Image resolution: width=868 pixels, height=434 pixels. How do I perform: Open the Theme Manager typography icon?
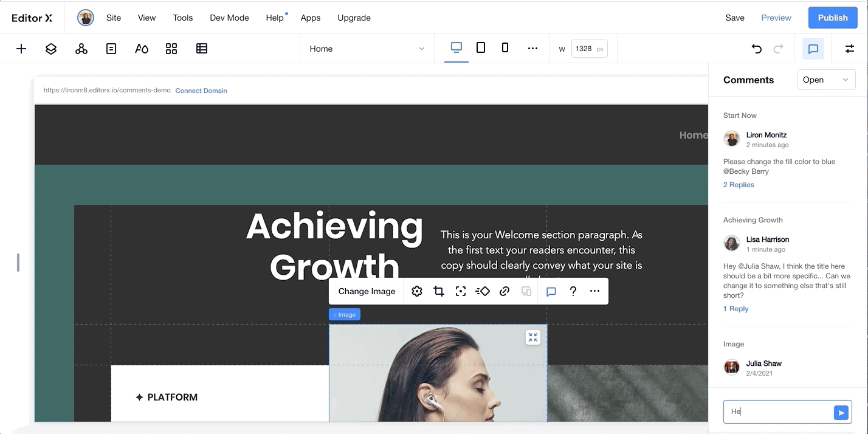click(x=142, y=49)
